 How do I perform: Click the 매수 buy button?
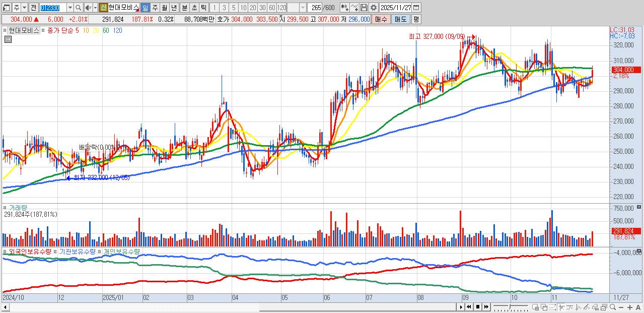382,19
